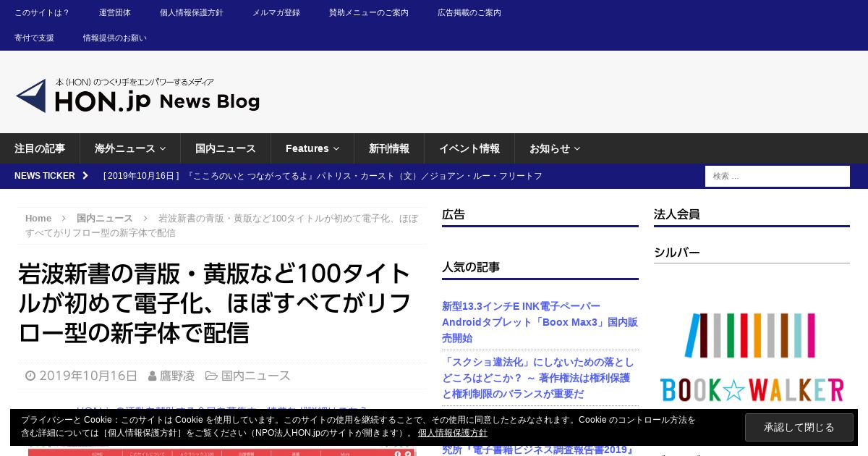Click the 法人会員 section heading
The image size is (868, 456).
(677, 214)
